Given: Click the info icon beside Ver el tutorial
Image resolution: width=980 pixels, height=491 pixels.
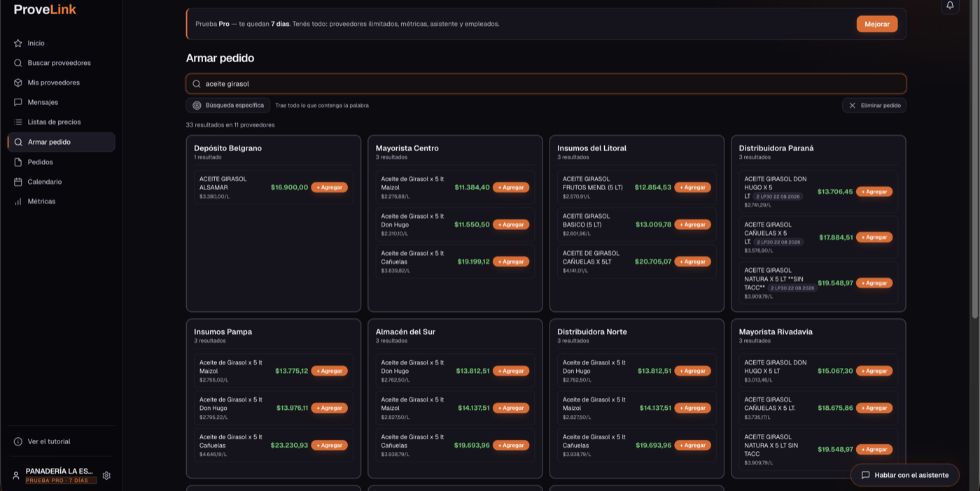Looking at the screenshot, I should click(18, 442).
